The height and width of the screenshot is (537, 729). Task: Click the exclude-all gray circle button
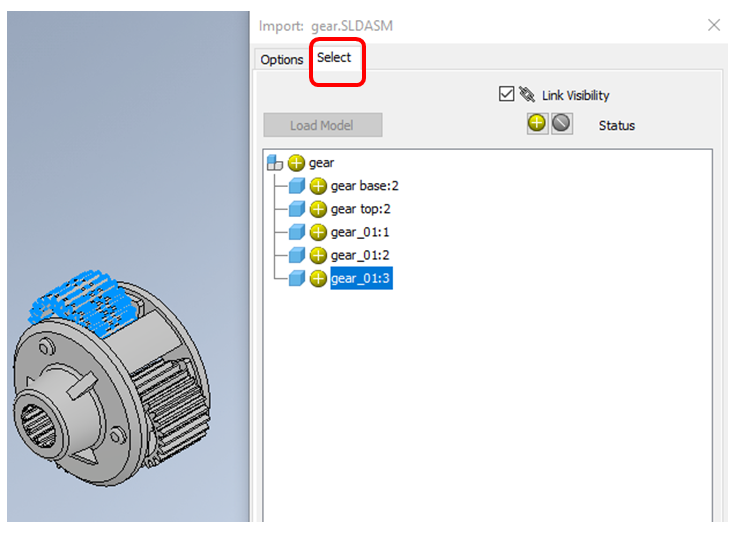pos(562,124)
